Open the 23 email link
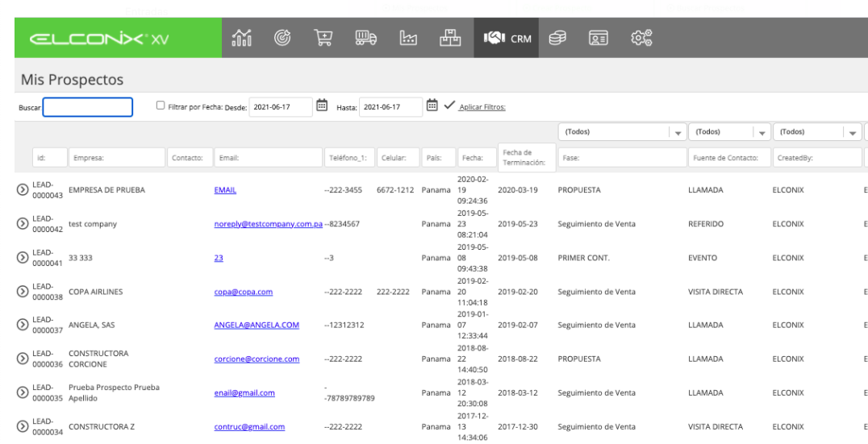 point(219,258)
